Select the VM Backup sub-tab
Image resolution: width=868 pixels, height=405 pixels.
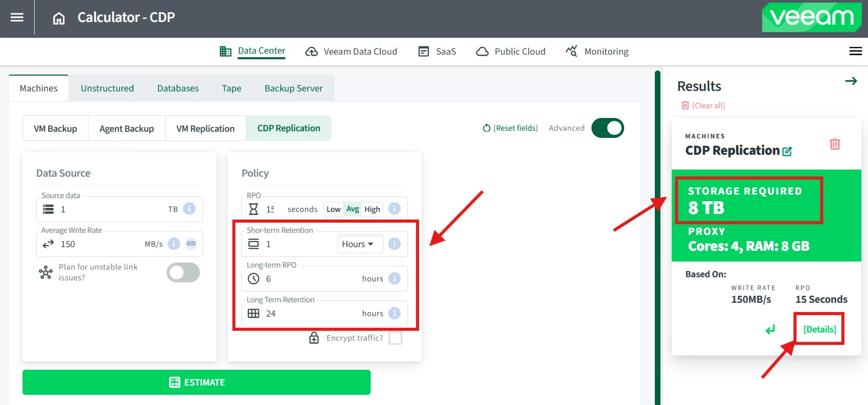tap(55, 128)
